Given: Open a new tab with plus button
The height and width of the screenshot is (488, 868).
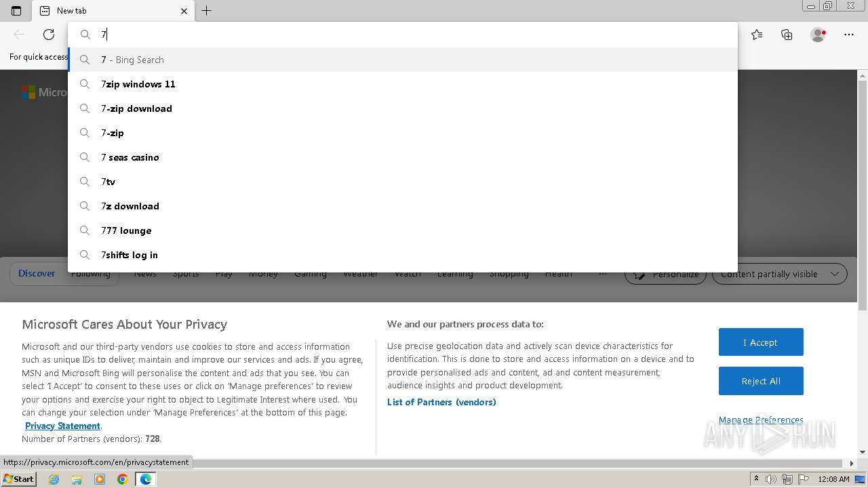Looking at the screenshot, I should point(207,11).
